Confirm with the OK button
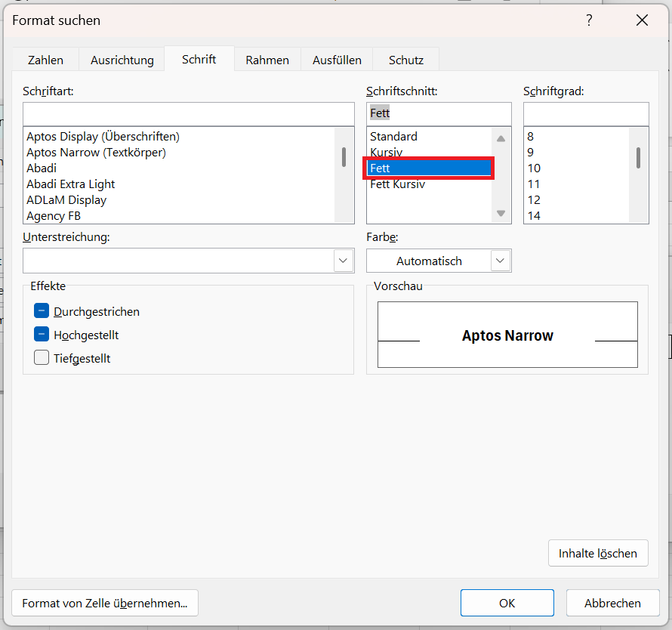This screenshot has width=672, height=630. point(507,603)
